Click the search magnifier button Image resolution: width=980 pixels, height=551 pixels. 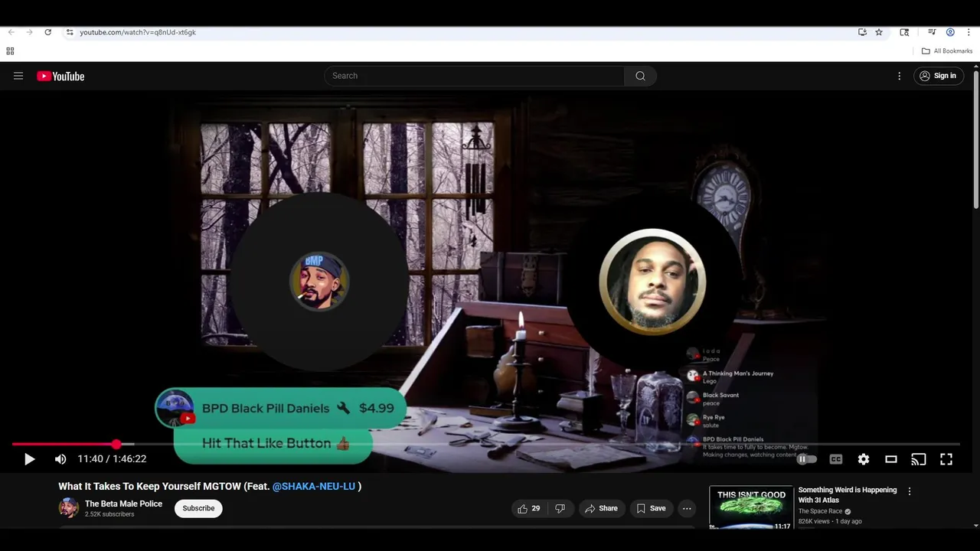coord(640,76)
